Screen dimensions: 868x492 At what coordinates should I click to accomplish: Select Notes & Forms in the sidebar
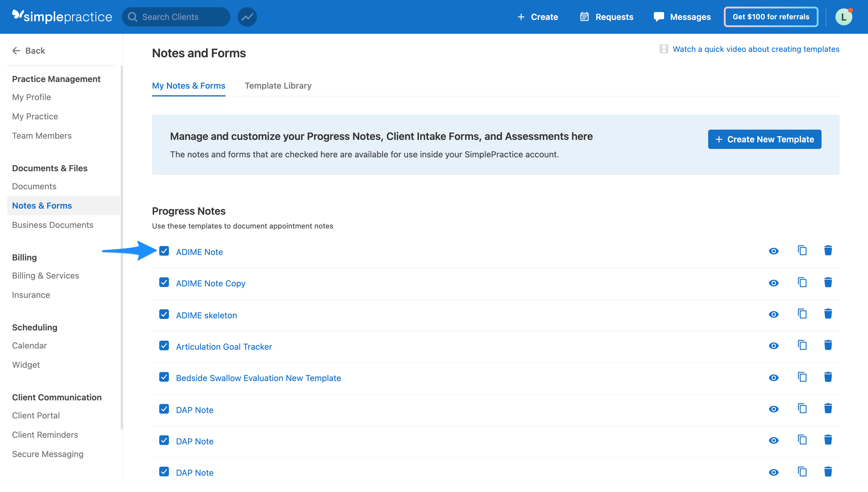(63, 205)
